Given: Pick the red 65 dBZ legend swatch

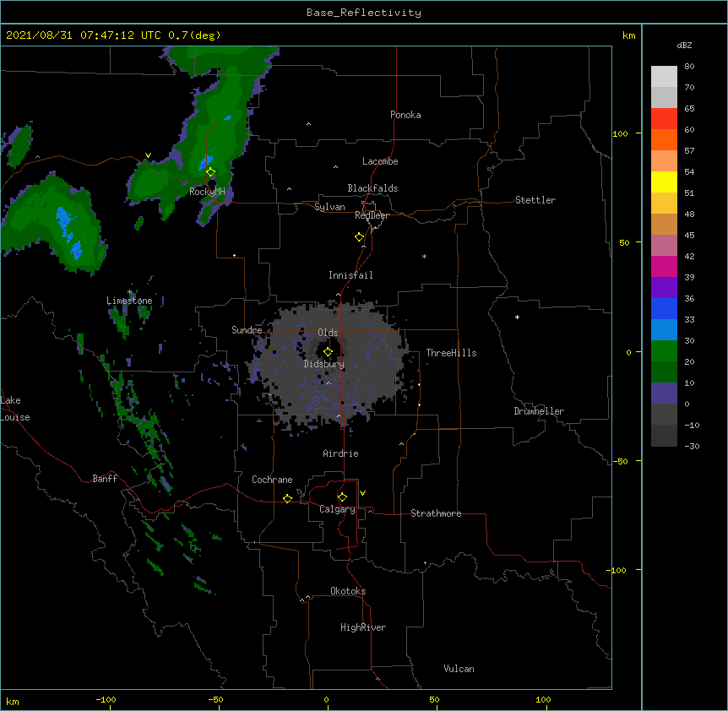Looking at the screenshot, I should point(664,118).
